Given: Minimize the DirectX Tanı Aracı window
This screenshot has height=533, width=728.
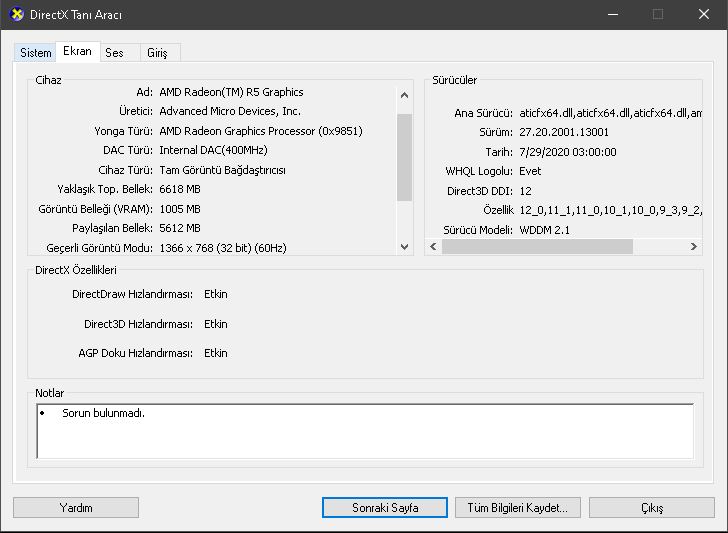Looking at the screenshot, I should (x=613, y=14).
